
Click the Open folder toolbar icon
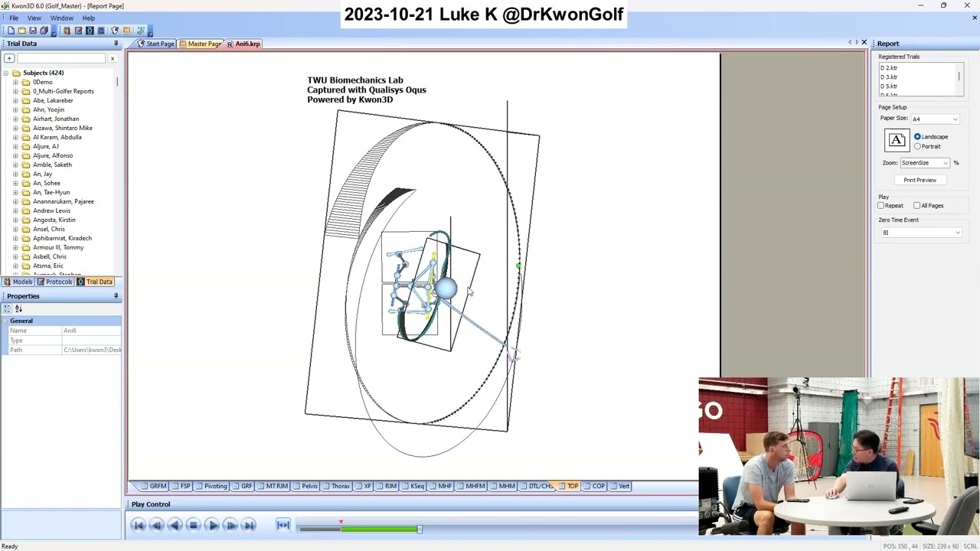pyautogui.click(x=21, y=31)
